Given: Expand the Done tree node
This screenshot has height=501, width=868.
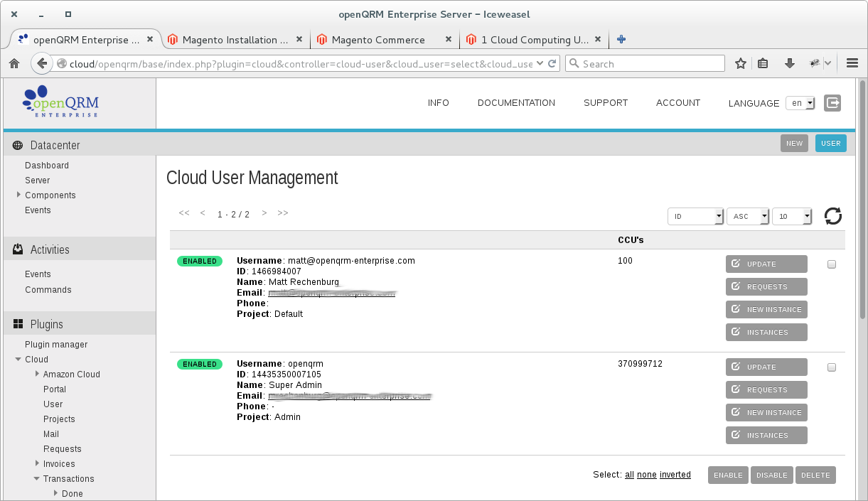Looking at the screenshot, I should click(x=55, y=493).
